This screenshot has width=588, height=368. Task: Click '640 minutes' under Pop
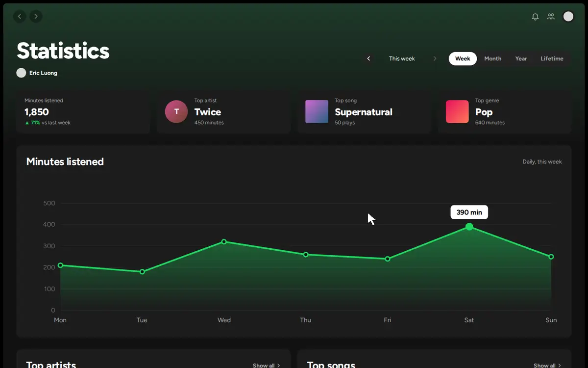490,123
